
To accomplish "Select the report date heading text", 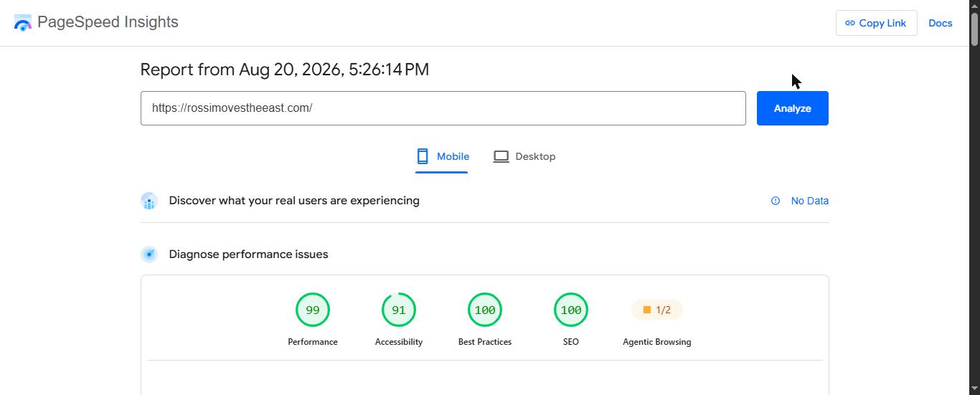I will pos(285,70).
